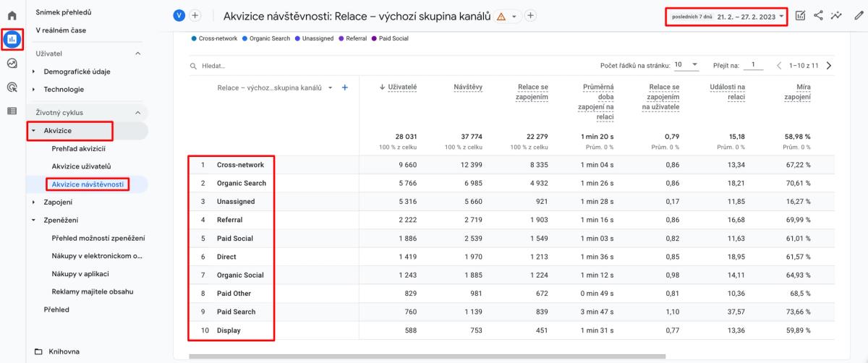Expand the Zapojení item
The width and height of the screenshot is (868, 363).
pyautogui.click(x=35, y=202)
